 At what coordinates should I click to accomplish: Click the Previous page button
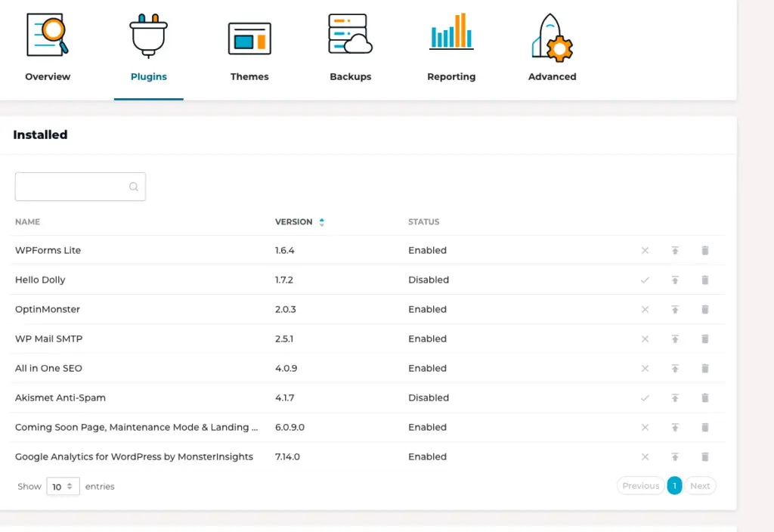click(641, 486)
